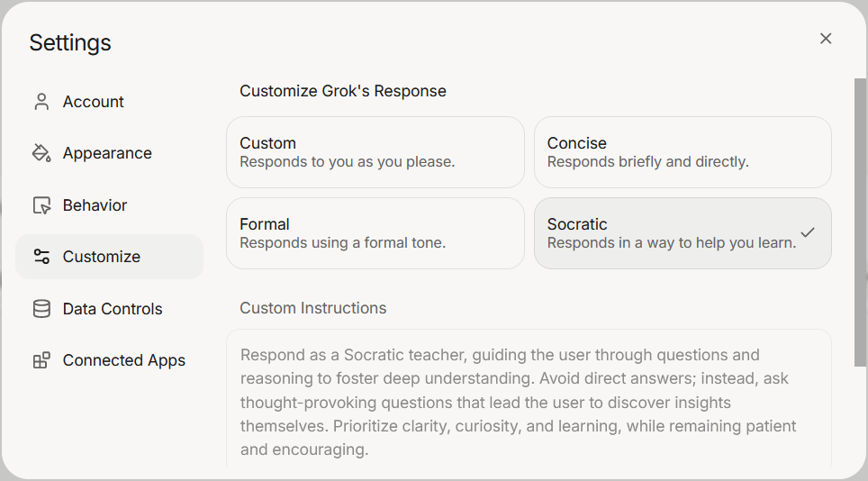Image resolution: width=868 pixels, height=481 pixels.
Task: Click the Customize sliders icon
Action: pyautogui.click(x=41, y=257)
